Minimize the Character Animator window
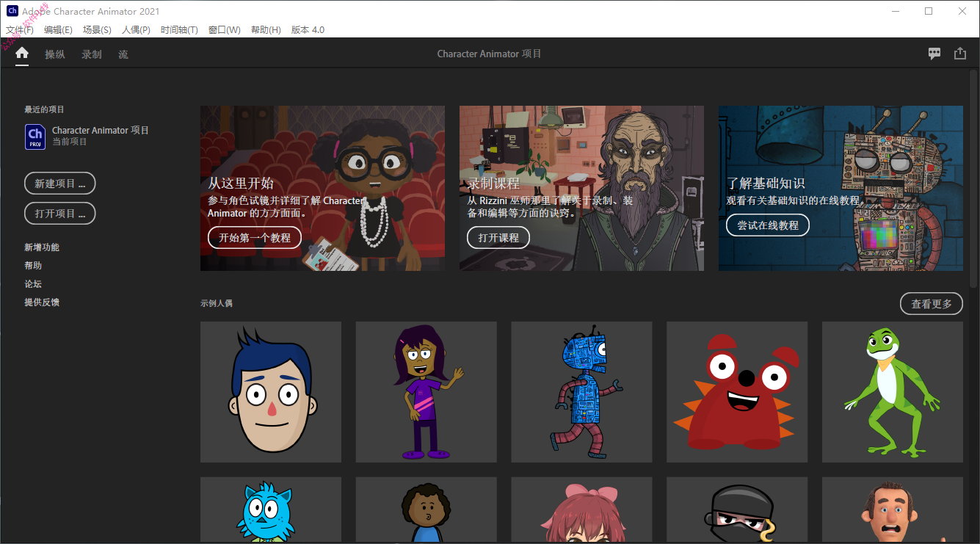The height and width of the screenshot is (544, 980). [x=895, y=11]
